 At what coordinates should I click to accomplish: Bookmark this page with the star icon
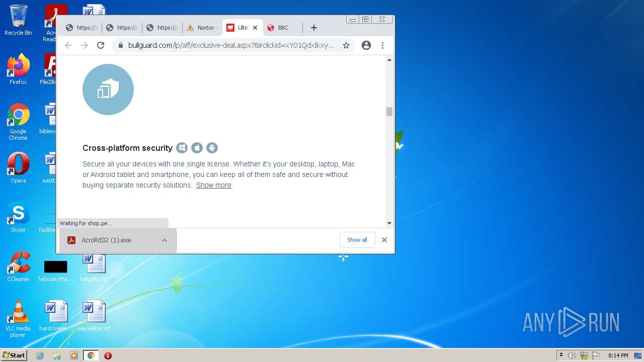tap(346, 45)
